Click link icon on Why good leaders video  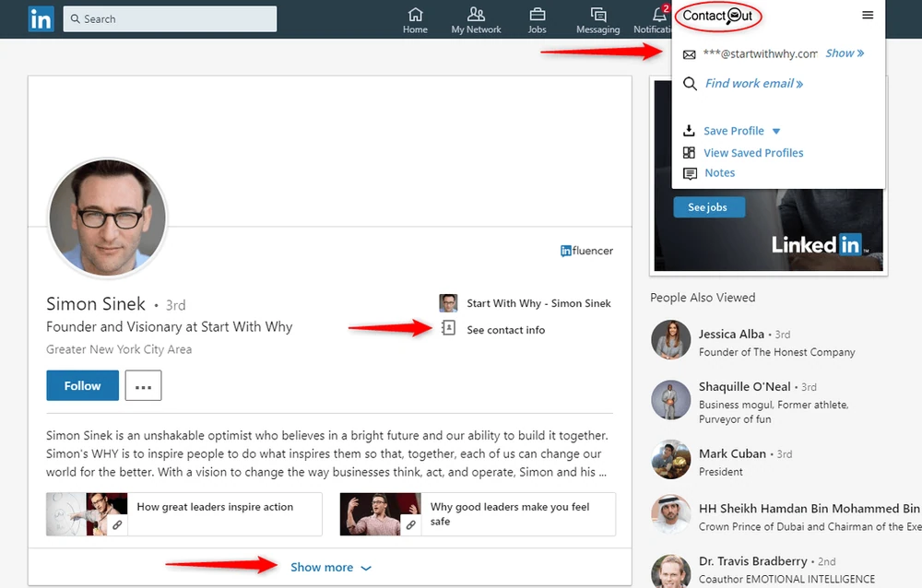[x=411, y=525]
